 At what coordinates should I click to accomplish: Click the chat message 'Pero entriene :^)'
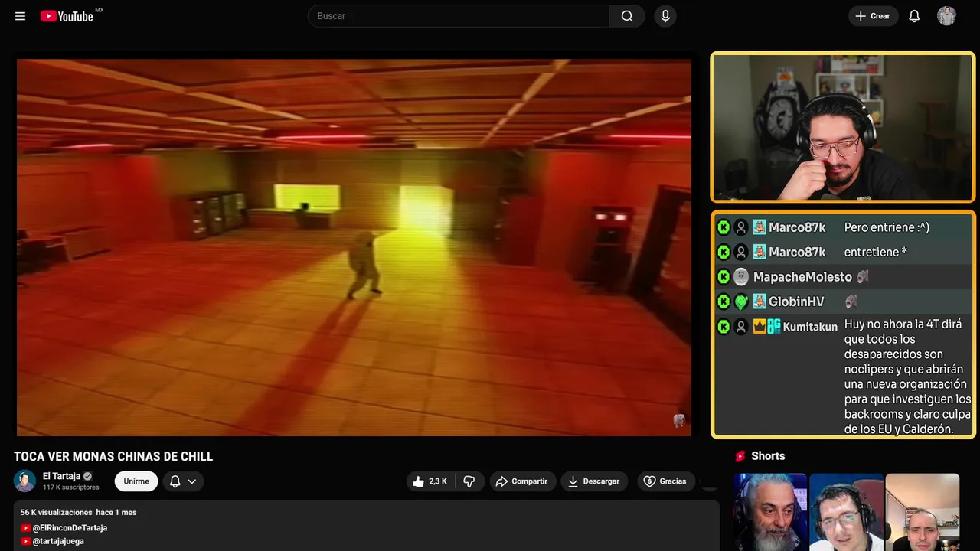pyautogui.click(x=887, y=227)
